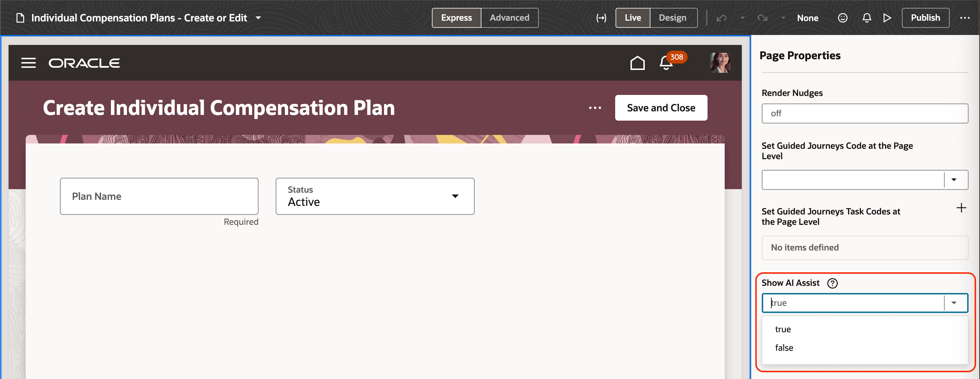Click the Redo icon in the toolbar
The width and height of the screenshot is (980, 379).
763,18
